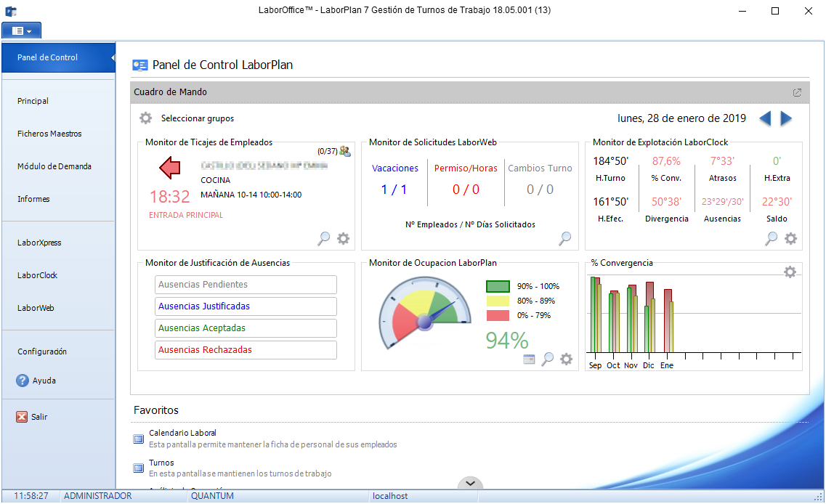
Task: Select Panel de Control in the sidebar
Action: (58, 57)
